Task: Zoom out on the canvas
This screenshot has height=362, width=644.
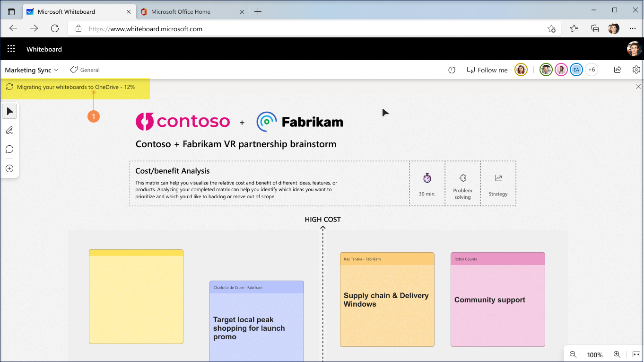Action: [573, 354]
